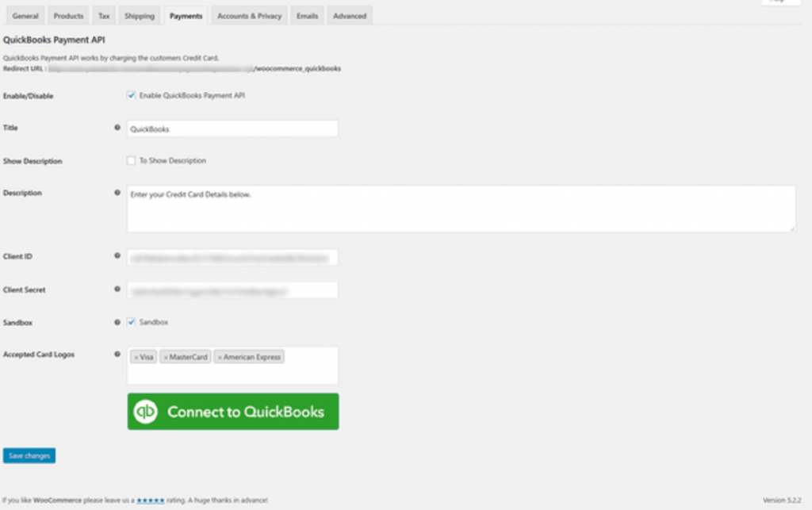Click the Client Secret help icon
Image resolution: width=812 pixels, height=510 pixels.
(x=117, y=289)
